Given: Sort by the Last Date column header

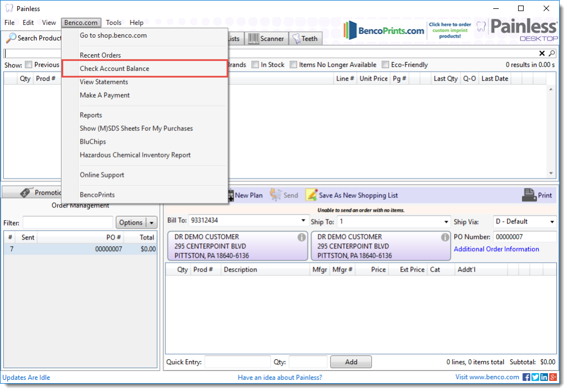Looking at the screenshot, I should tap(494, 79).
